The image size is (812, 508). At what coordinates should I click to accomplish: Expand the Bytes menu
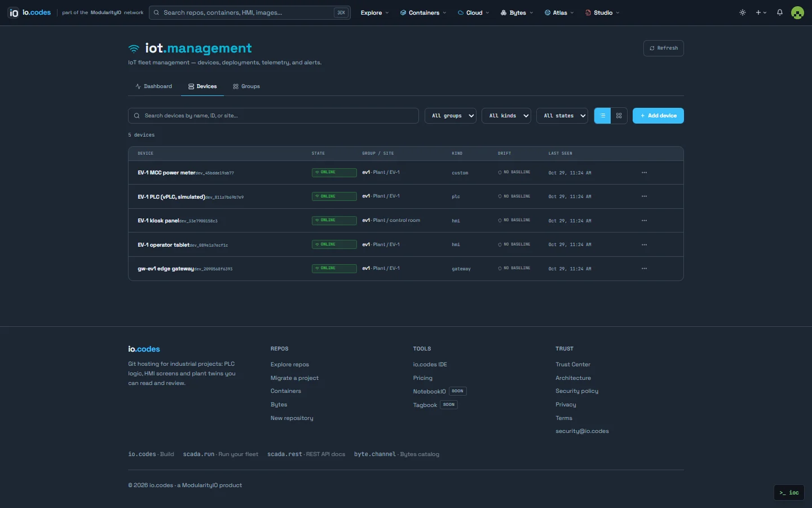click(517, 12)
